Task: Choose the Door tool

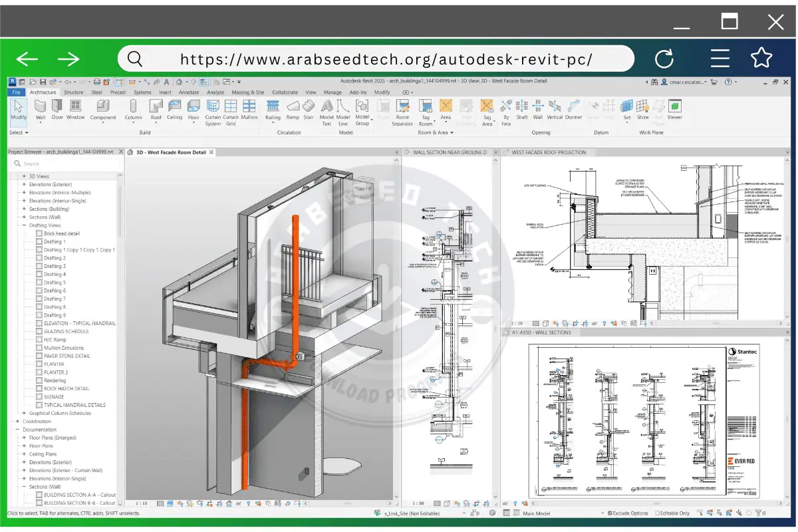Action: coord(57,110)
